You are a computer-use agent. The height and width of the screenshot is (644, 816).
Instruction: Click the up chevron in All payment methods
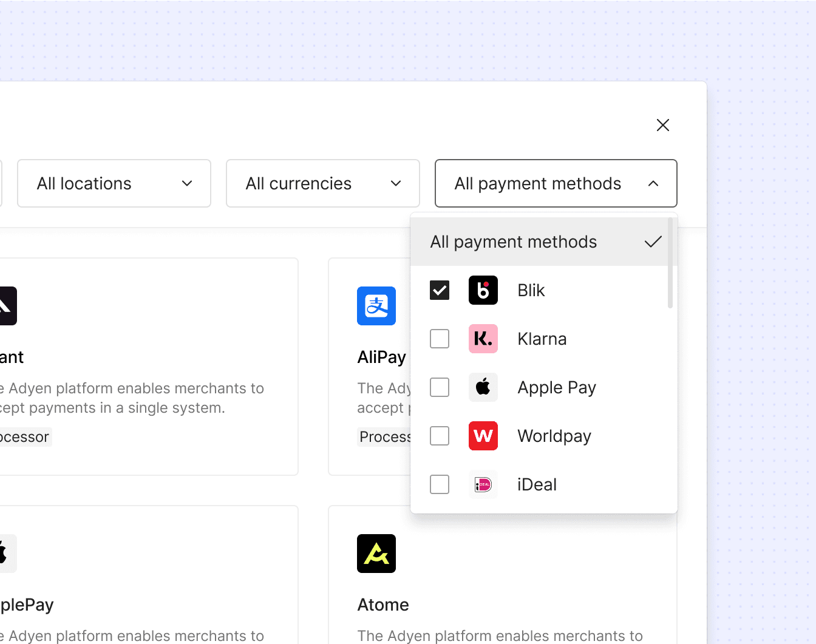tap(653, 183)
